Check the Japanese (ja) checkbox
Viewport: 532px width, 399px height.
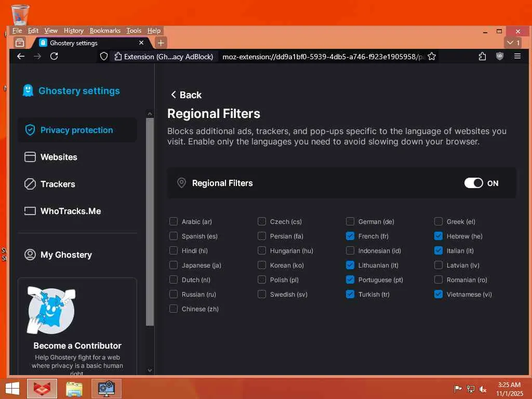point(174,265)
